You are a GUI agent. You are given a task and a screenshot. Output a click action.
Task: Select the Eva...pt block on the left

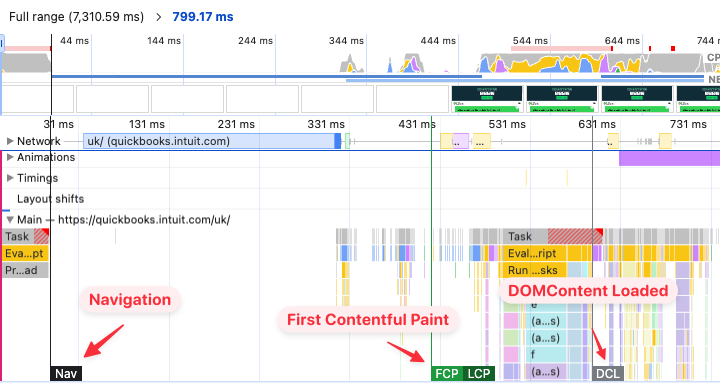(25, 253)
